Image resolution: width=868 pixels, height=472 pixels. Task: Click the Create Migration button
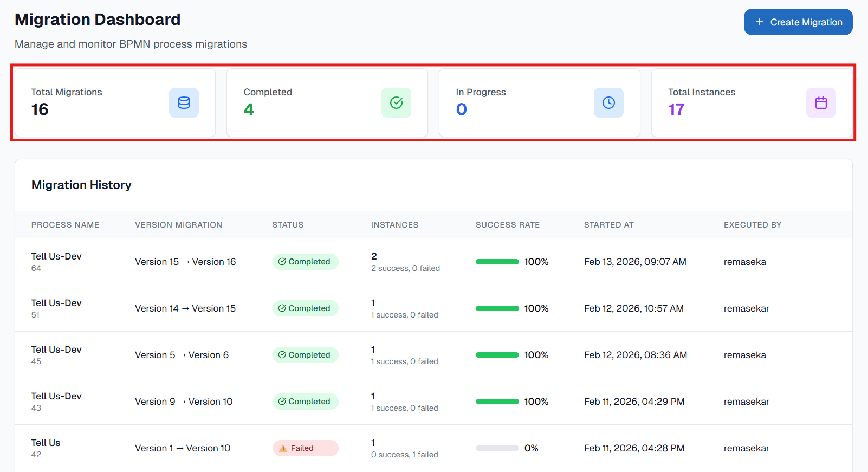tap(798, 22)
